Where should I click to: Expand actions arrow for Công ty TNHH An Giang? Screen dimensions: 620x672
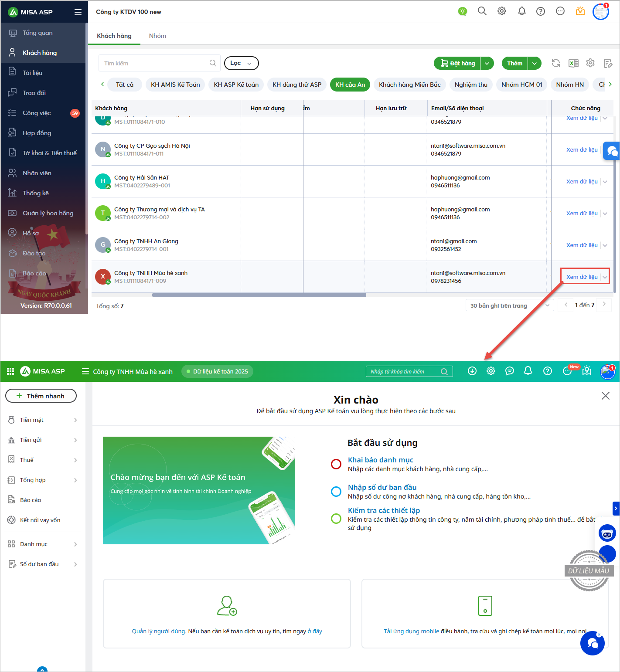605,245
